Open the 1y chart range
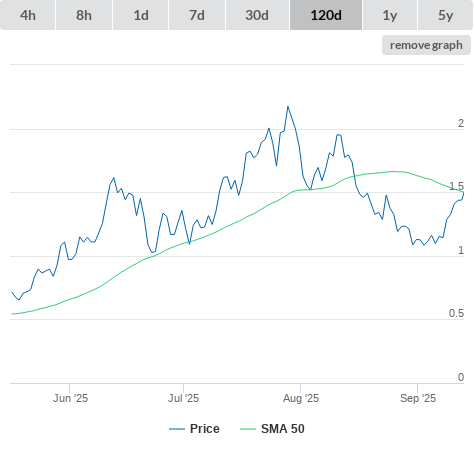 [390, 15]
